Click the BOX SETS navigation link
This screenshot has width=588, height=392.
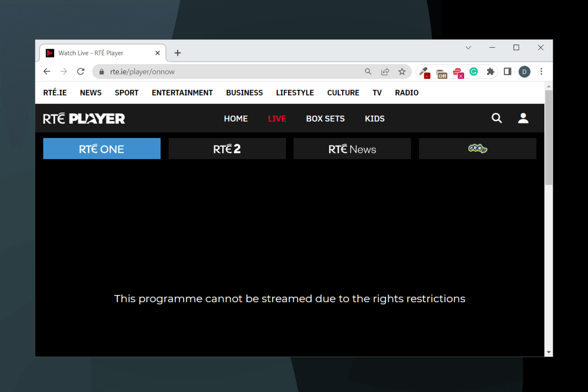pyautogui.click(x=326, y=119)
